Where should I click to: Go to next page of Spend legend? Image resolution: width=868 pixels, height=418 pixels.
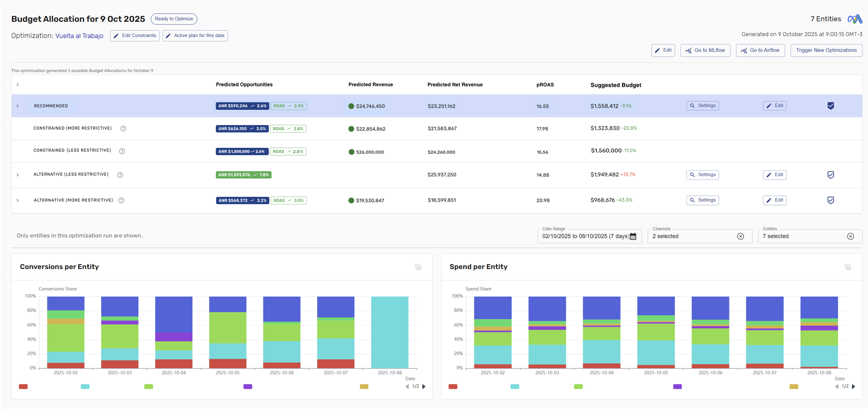click(854, 386)
